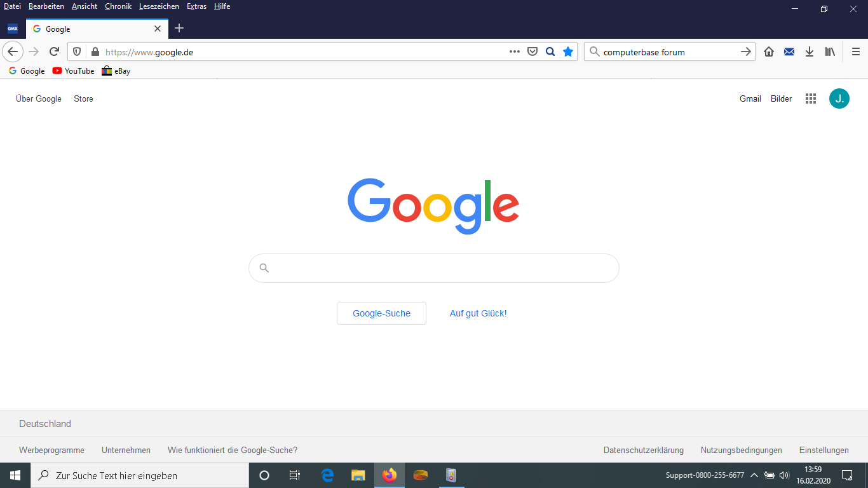
Task: Open the tracking protection shield icon
Action: coord(77,52)
